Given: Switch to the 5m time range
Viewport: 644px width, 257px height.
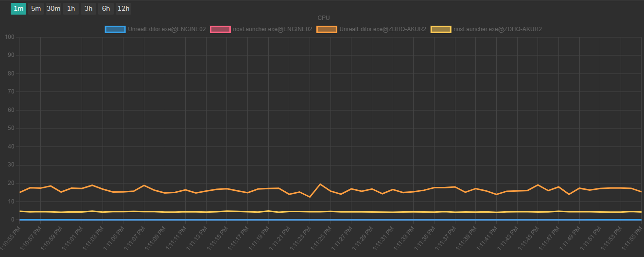Looking at the screenshot, I should click(36, 8).
